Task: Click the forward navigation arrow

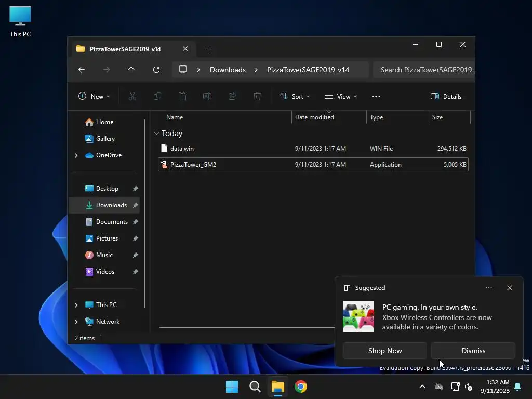Action: pos(107,70)
